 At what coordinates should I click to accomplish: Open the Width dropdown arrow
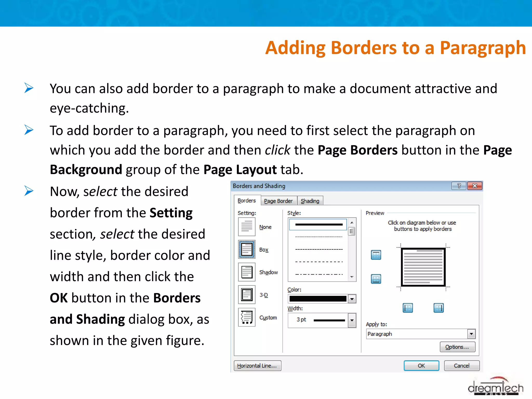coord(352,320)
